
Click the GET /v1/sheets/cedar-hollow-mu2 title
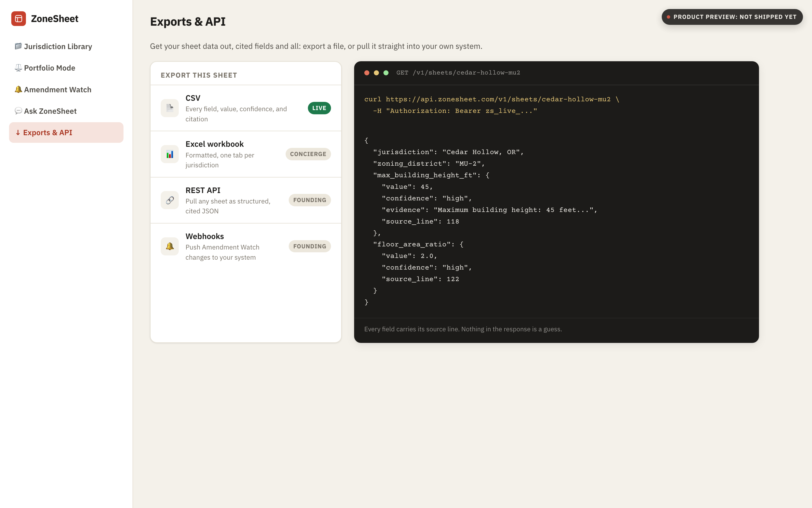tap(458, 73)
